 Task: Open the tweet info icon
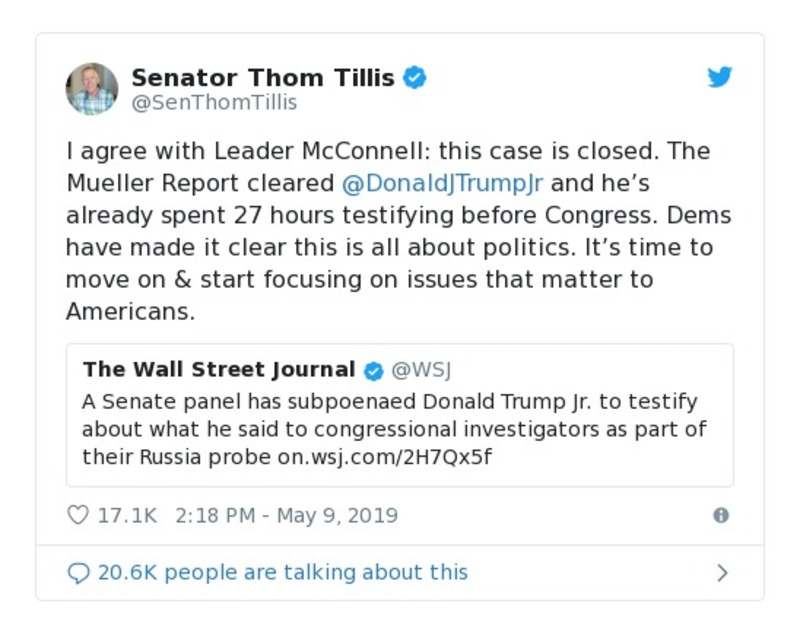pos(720,516)
